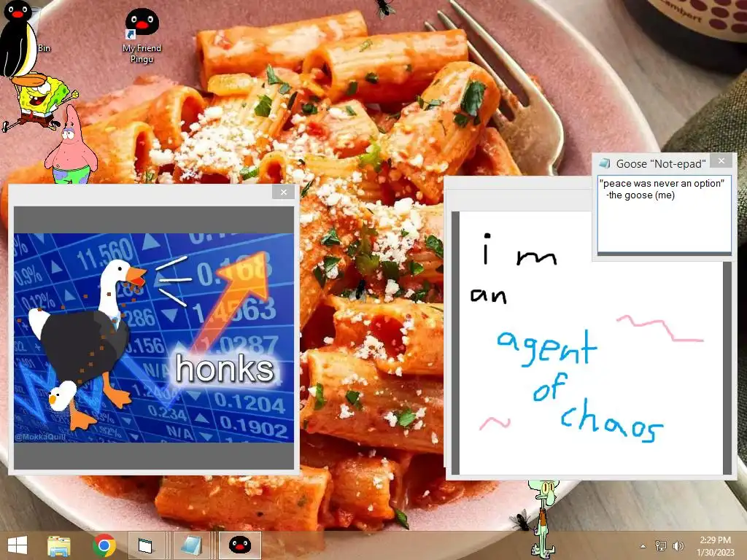Viewport: 747px width, 560px height.
Task: Activate the Pingu app taskbar button
Action: (239, 545)
